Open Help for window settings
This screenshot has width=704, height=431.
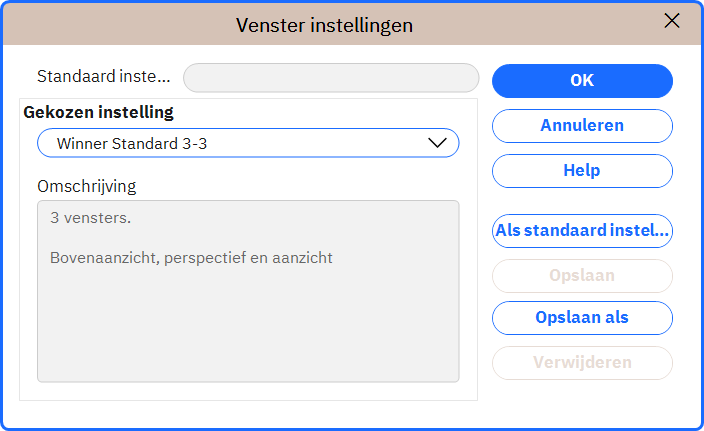[x=582, y=171]
